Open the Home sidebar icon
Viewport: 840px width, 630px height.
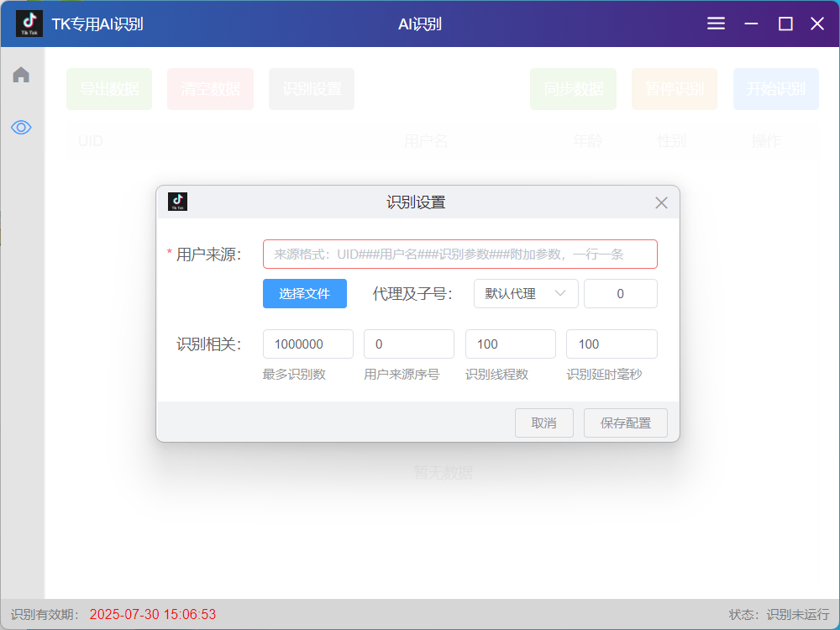21,75
